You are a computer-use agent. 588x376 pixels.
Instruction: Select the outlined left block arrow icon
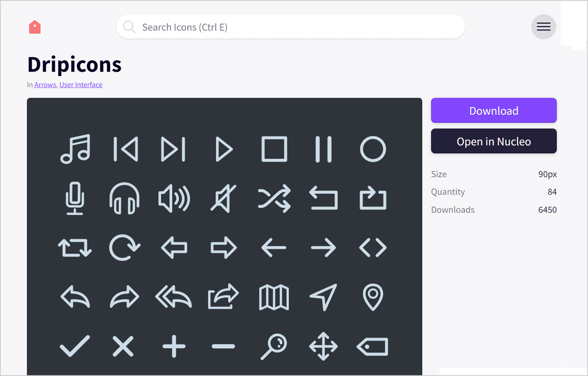point(174,248)
